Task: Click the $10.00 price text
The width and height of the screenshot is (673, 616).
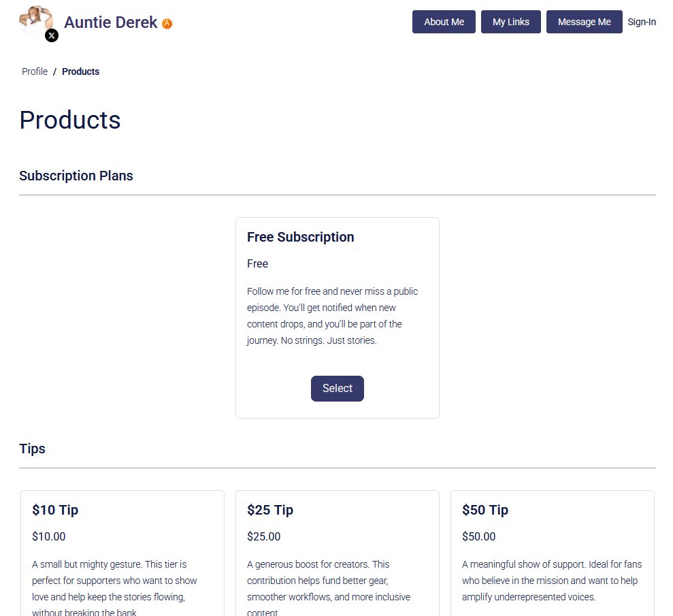Action: point(49,536)
